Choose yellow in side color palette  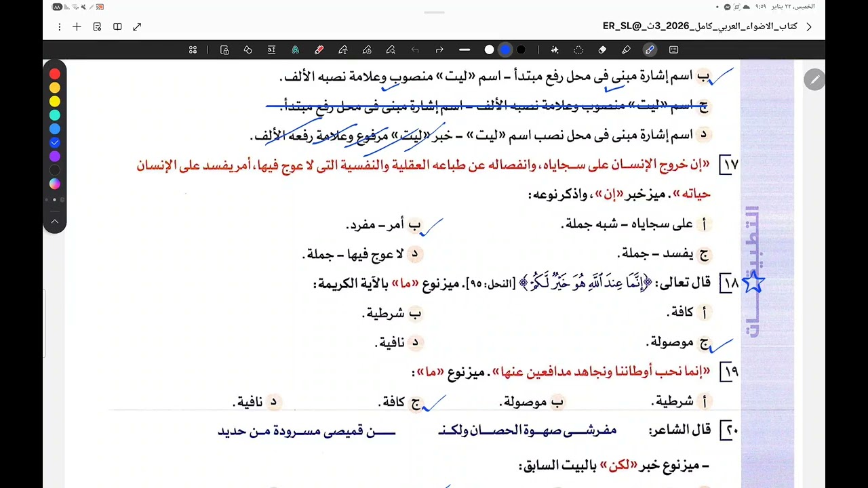pyautogui.click(x=55, y=101)
